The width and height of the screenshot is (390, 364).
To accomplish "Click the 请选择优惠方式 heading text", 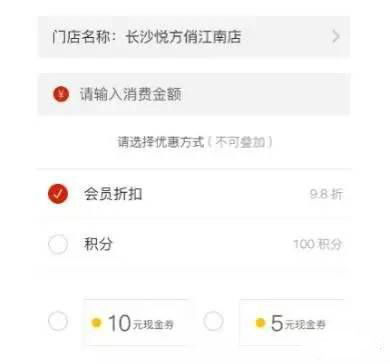I will [x=161, y=142].
